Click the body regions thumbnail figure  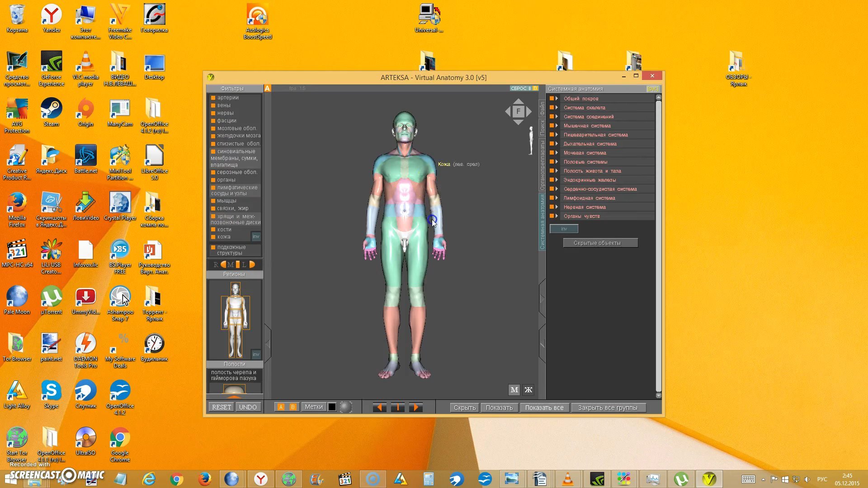point(235,319)
